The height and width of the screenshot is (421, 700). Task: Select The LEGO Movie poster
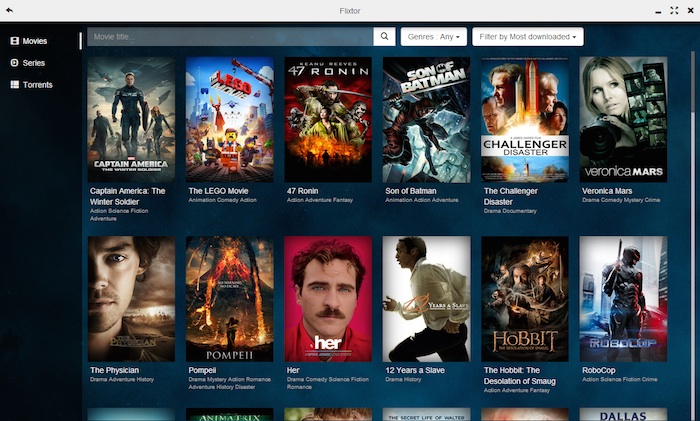229,119
